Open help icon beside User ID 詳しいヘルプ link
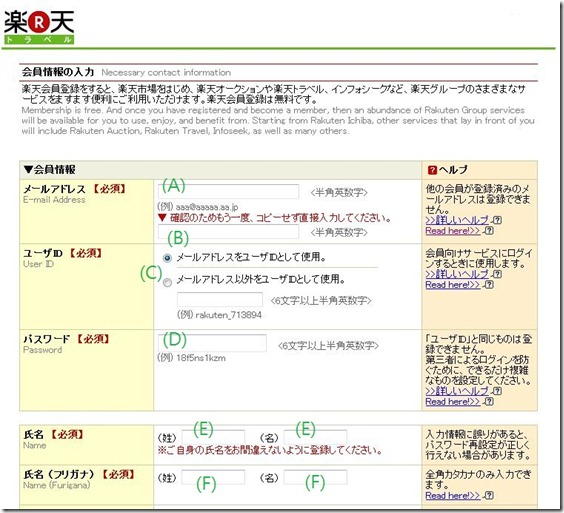Image resolution: width=564 pixels, height=513 pixels. click(x=497, y=274)
